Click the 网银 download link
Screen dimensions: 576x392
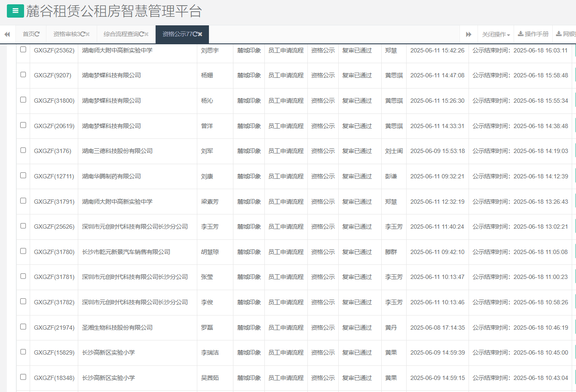pos(566,34)
